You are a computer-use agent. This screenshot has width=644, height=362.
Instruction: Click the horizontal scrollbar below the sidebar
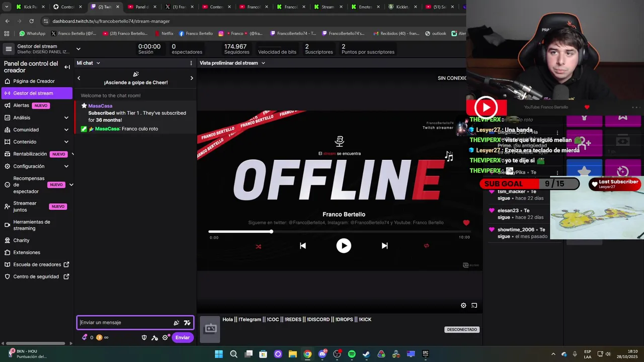click(x=35, y=343)
